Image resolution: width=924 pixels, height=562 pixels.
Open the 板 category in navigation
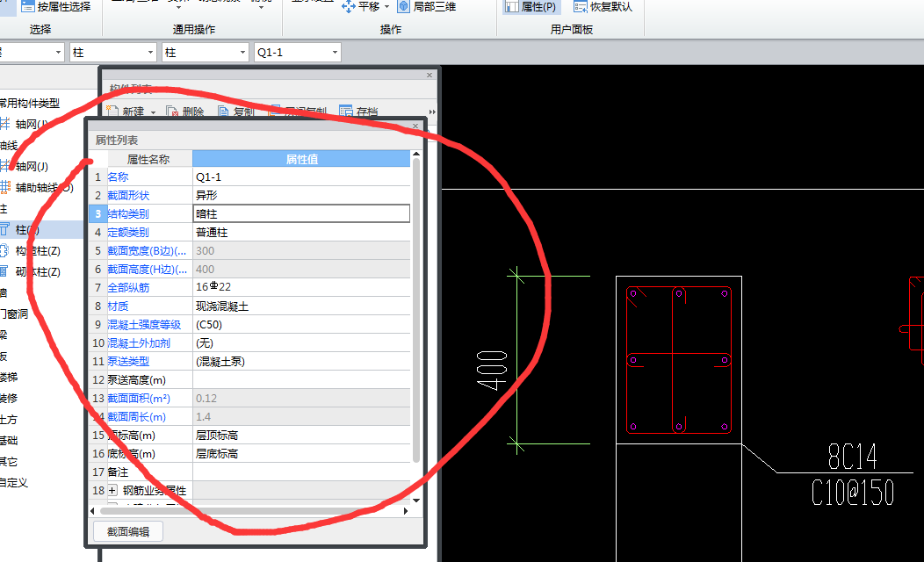pos(4,357)
